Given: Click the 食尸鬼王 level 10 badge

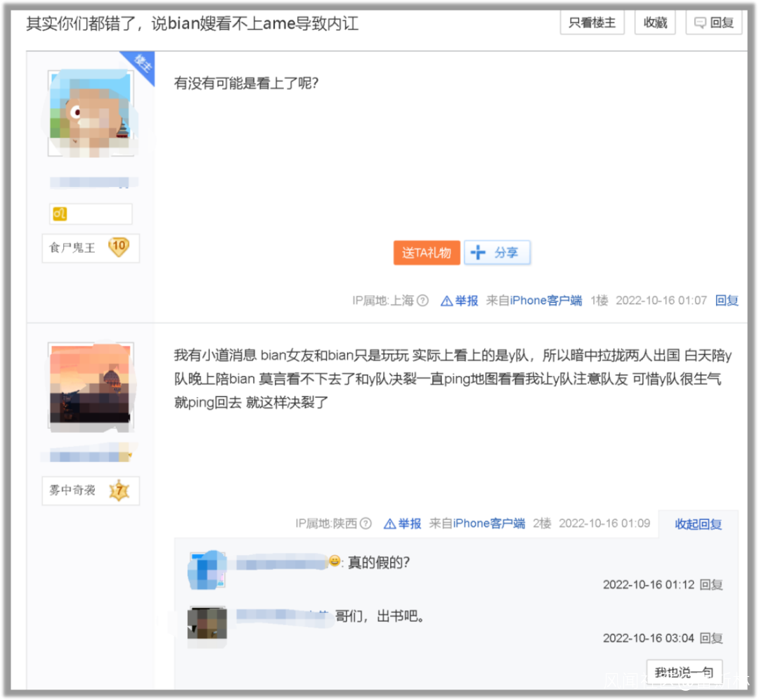Looking at the screenshot, I should coord(91,248).
